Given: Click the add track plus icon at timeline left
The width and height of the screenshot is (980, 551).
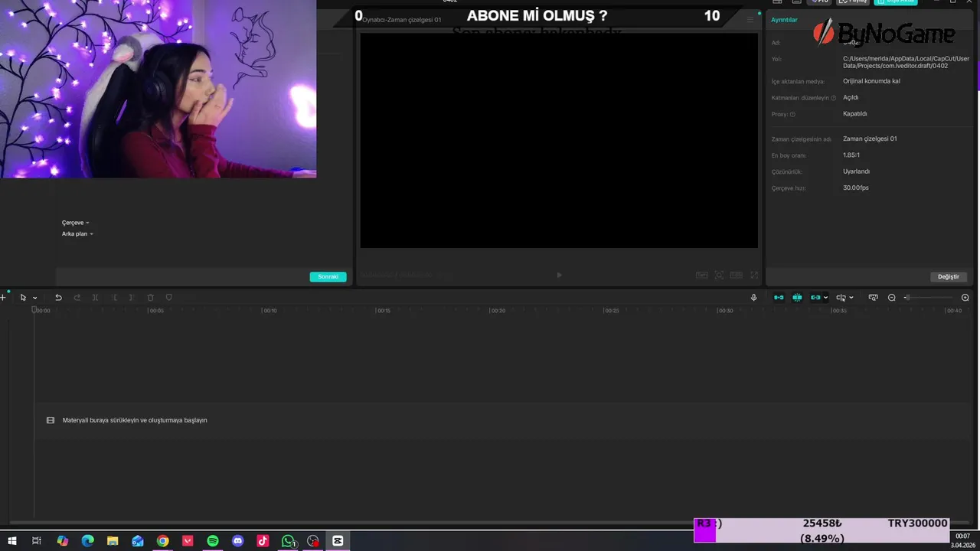Looking at the screenshot, I should (x=3, y=298).
